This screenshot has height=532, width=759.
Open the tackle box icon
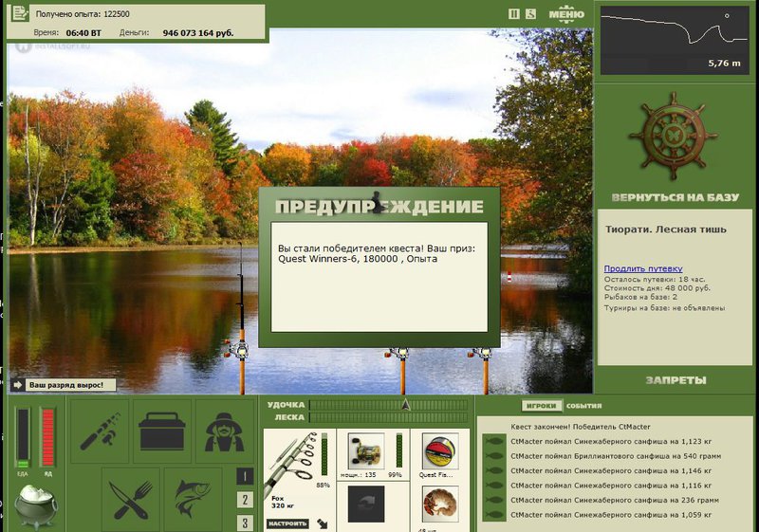[161, 431]
